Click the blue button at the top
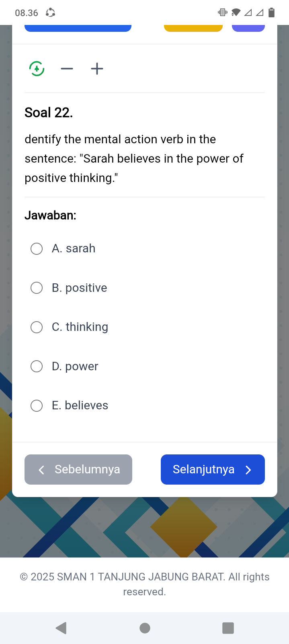The width and height of the screenshot is (289, 644). 78,28
